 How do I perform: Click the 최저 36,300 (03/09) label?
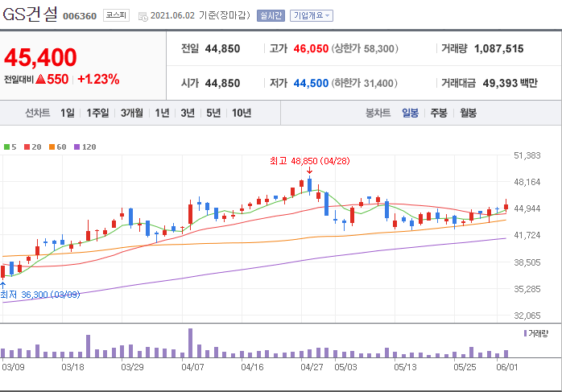[39, 295]
